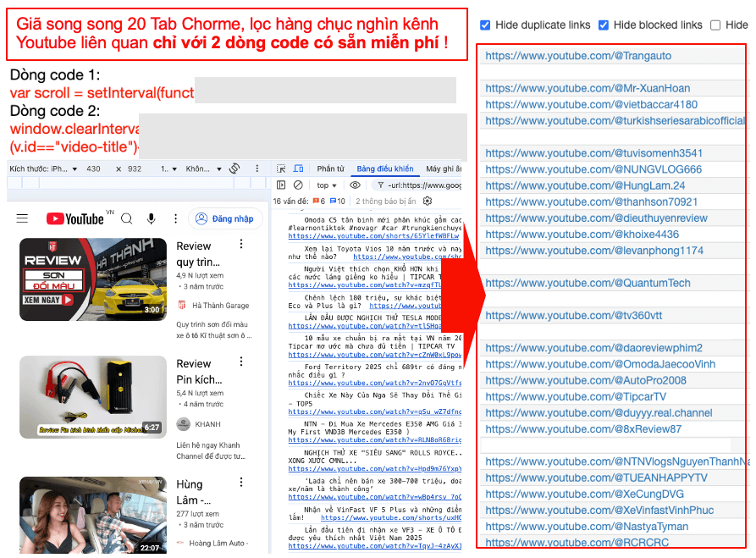The image size is (756, 558).
Task: Open YouTube settings three-dot menu beside microphone
Action: click(x=175, y=218)
